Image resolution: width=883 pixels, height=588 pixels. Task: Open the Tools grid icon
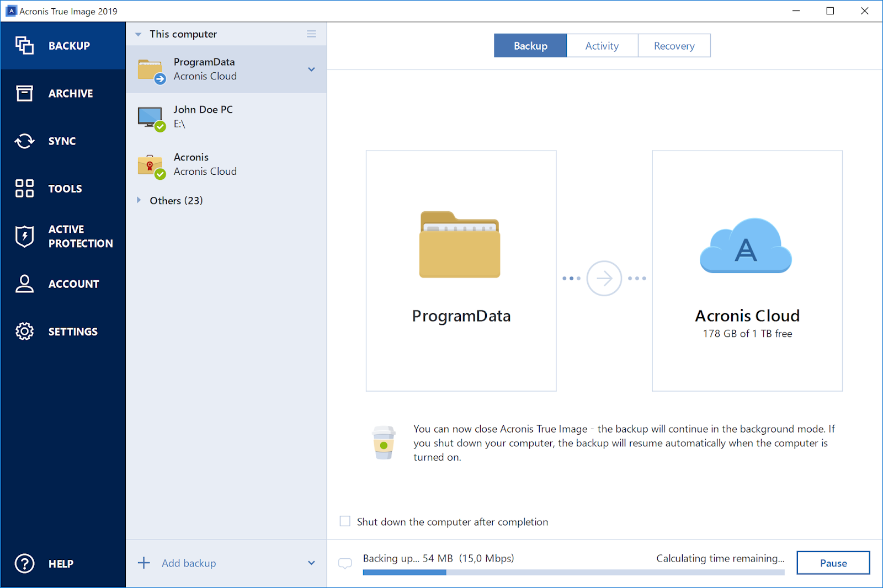click(24, 189)
